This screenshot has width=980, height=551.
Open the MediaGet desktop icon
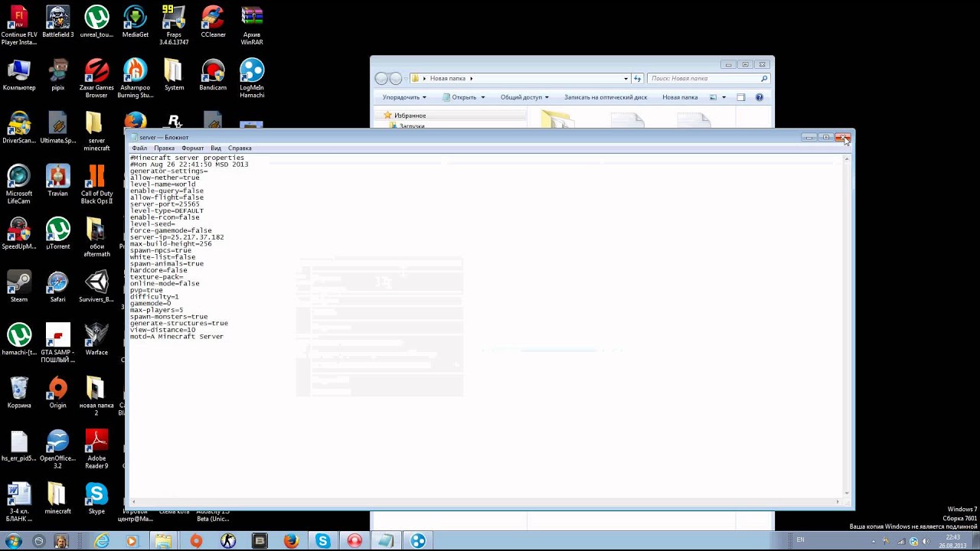point(135,22)
